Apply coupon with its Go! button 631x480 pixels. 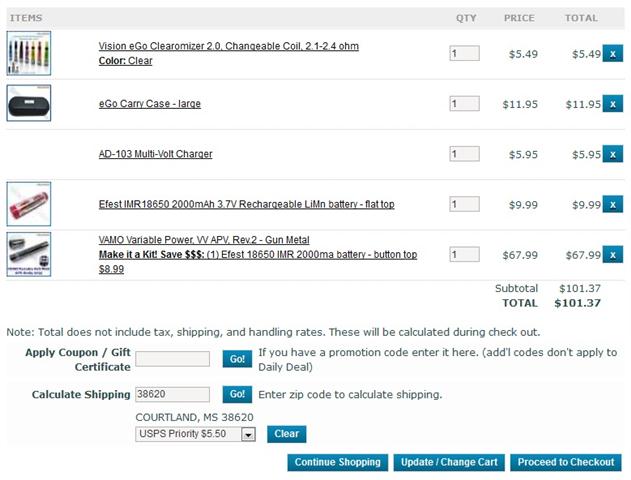click(x=237, y=359)
